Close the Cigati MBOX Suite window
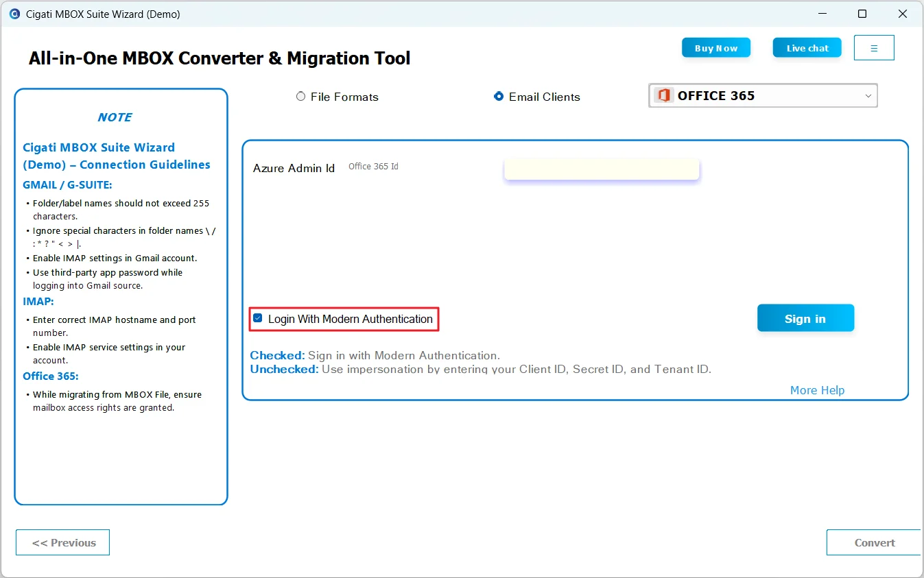Screen dimensions: 924x578 click(903, 14)
